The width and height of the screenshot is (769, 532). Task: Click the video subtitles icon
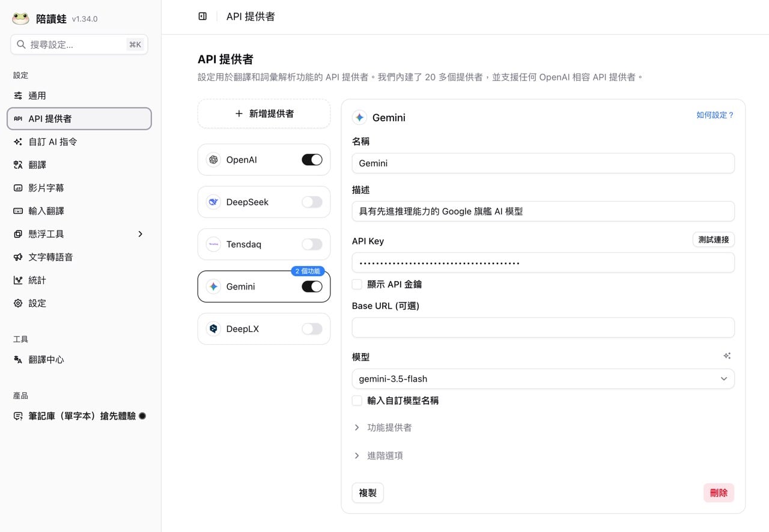coord(18,188)
